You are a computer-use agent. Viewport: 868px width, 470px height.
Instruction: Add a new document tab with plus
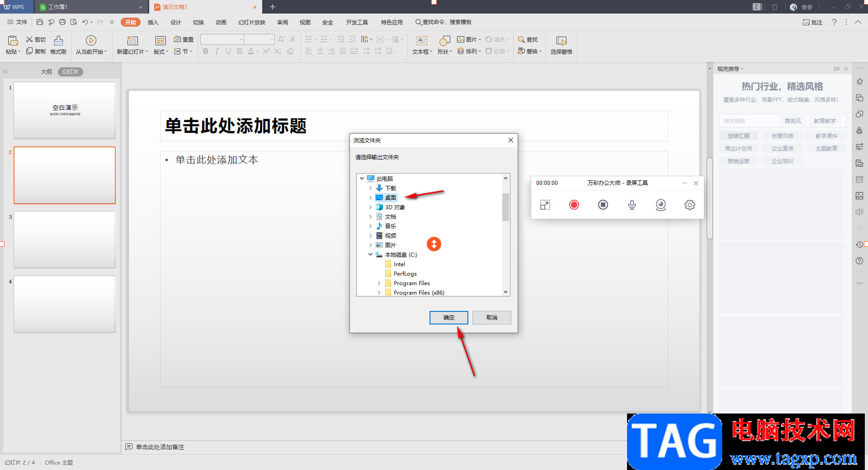[x=273, y=7]
